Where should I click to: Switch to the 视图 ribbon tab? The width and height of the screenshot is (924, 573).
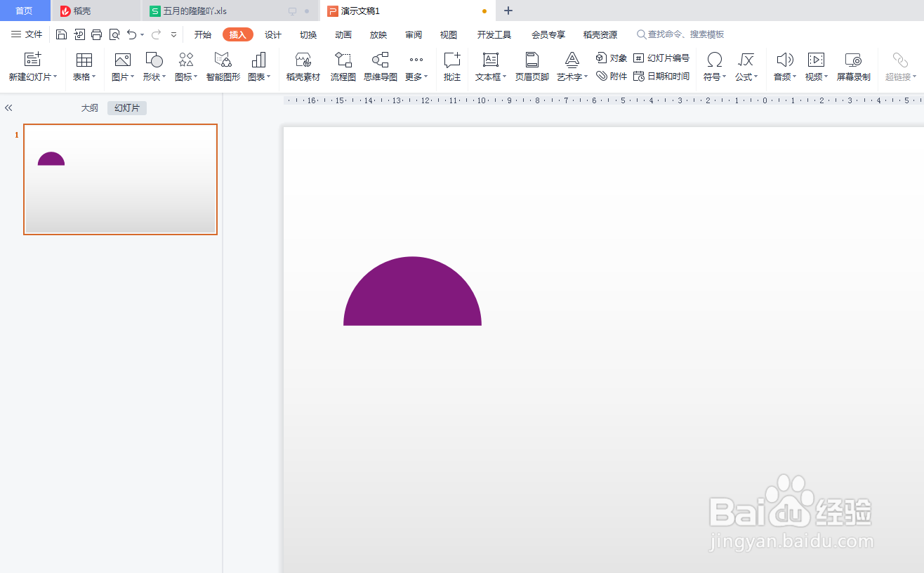[449, 34]
